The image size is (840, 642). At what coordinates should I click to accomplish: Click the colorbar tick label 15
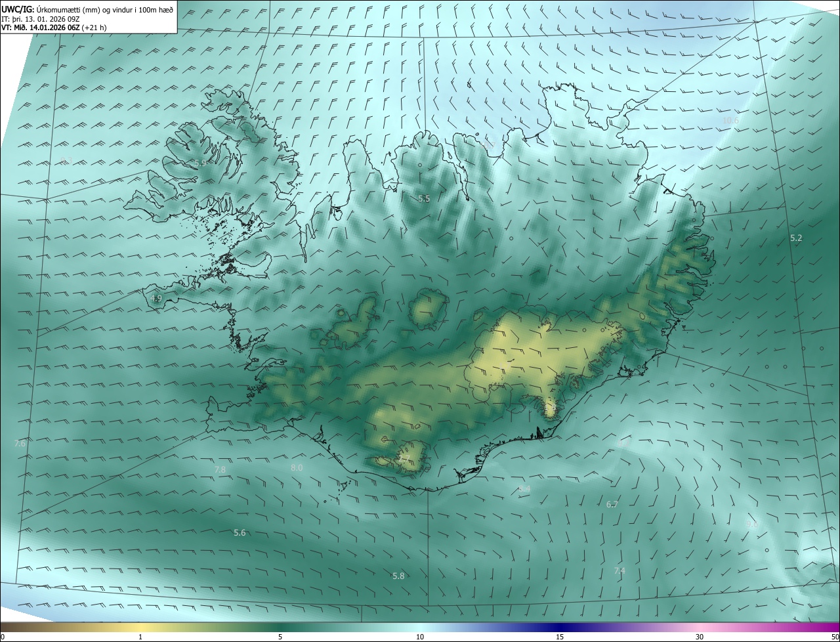[560, 637]
